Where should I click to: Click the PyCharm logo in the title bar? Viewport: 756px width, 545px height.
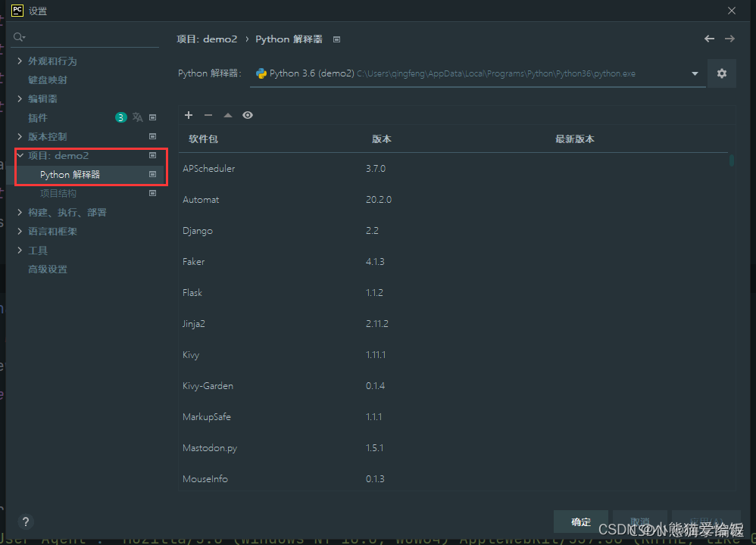[x=17, y=11]
